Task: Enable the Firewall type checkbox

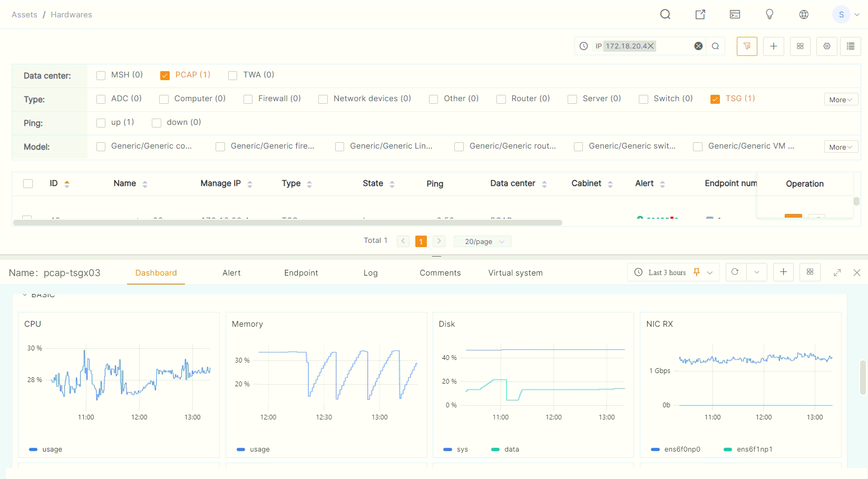Action: pyautogui.click(x=248, y=99)
